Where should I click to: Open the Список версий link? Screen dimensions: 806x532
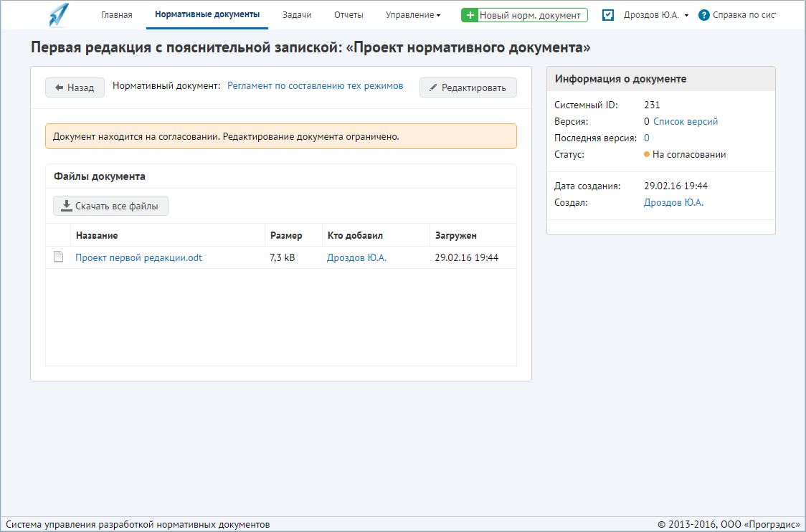tap(686, 121)
